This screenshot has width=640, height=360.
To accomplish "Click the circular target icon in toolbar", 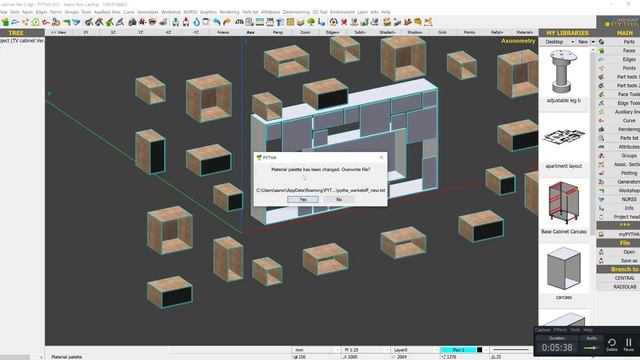I will point(333,22).
